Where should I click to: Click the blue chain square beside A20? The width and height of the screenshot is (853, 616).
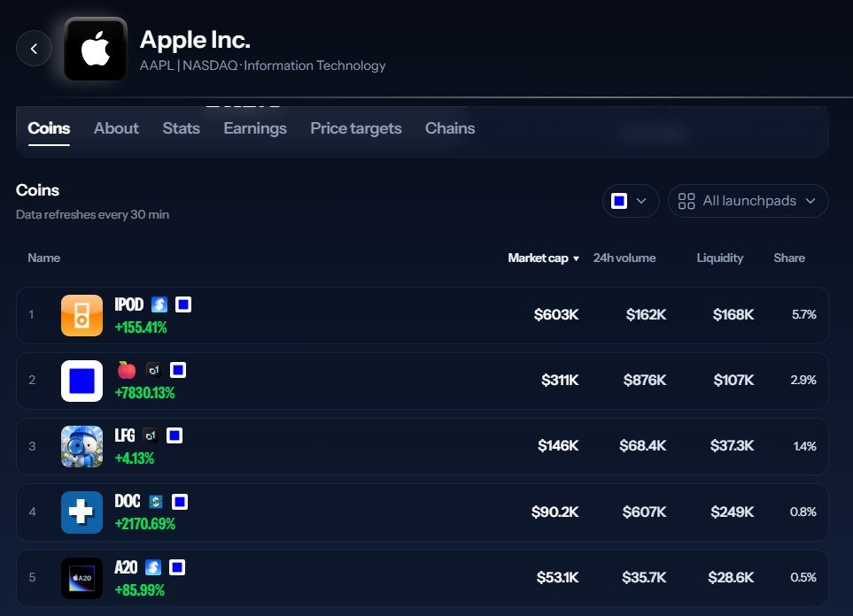[177, 567]
